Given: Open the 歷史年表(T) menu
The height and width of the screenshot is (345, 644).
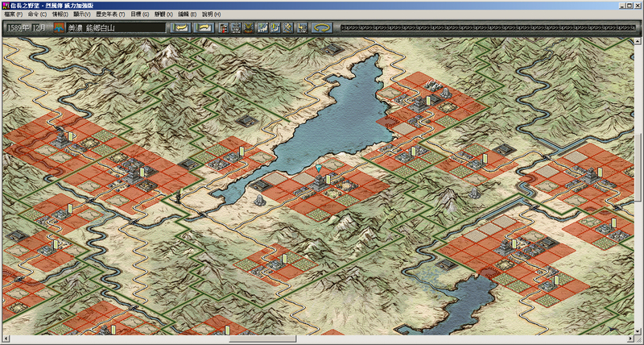Looking at the screenshot, I should click(110, 14).
